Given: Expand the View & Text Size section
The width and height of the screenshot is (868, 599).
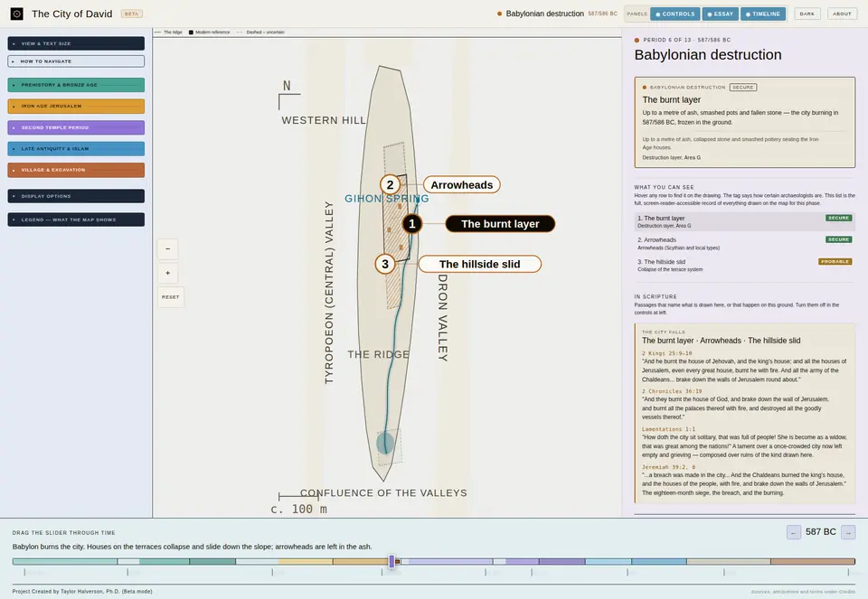Looking at the screenshot, I should pyautogui.click(x=76, y=43).
